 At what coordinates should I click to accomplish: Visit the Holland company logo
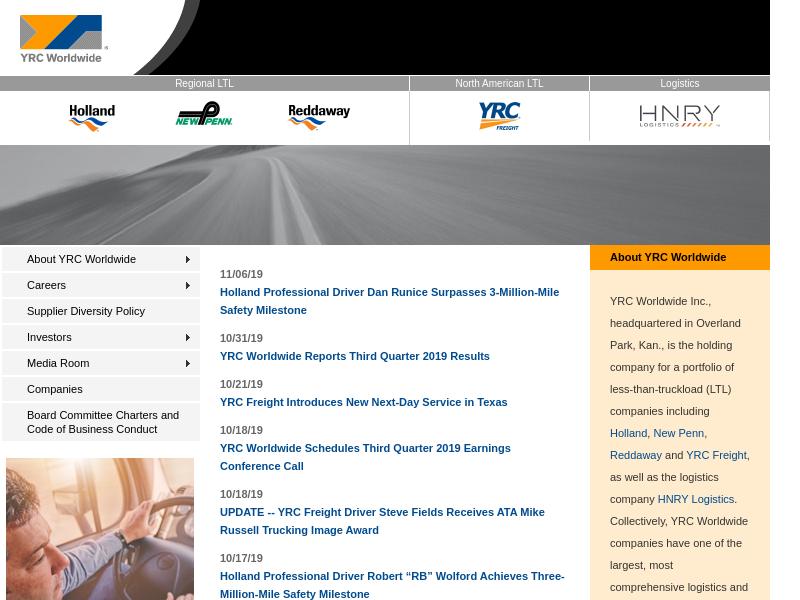(92, 117)
